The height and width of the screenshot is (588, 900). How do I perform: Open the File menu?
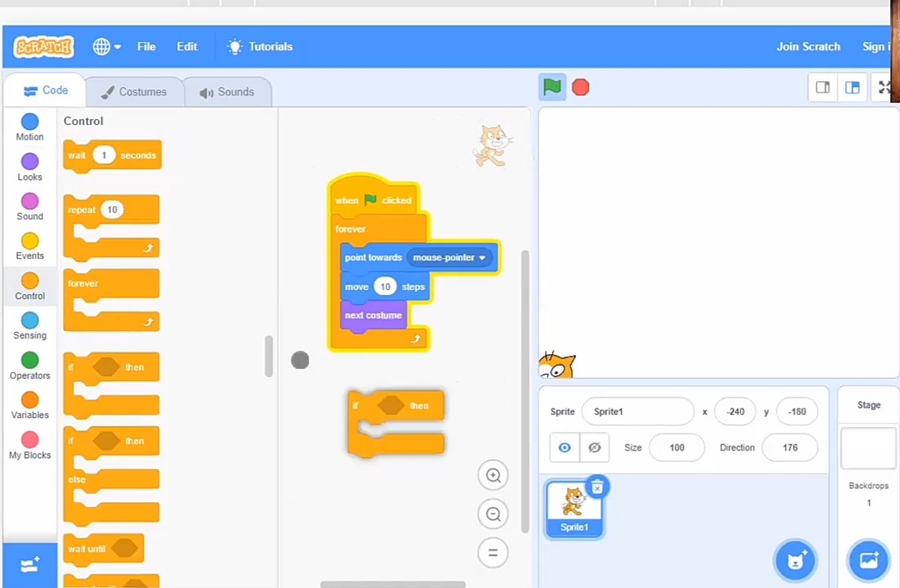point(146,47)
